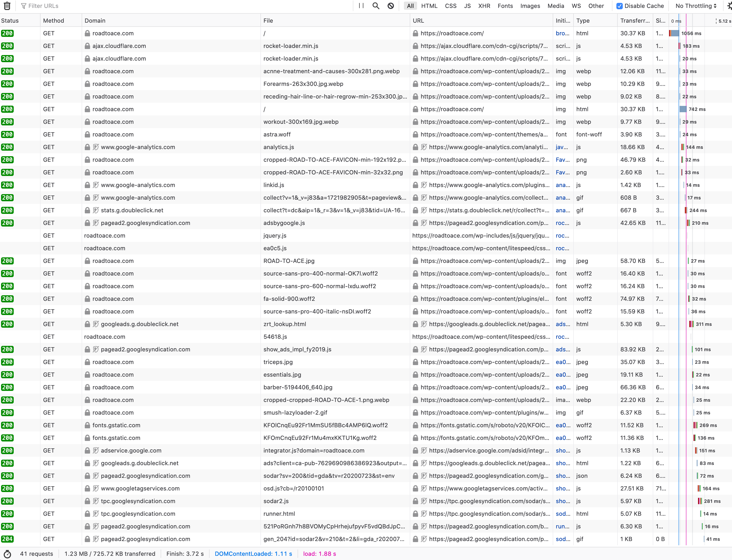Open the request blocking icon
This screenshot has width=732, height=560.
click(x=391, y=6)
